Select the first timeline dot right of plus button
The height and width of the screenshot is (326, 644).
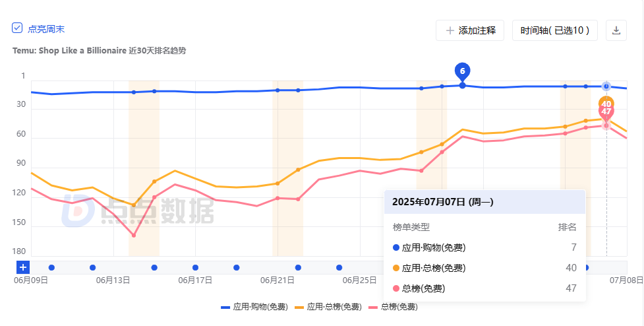tap(51, 268)
